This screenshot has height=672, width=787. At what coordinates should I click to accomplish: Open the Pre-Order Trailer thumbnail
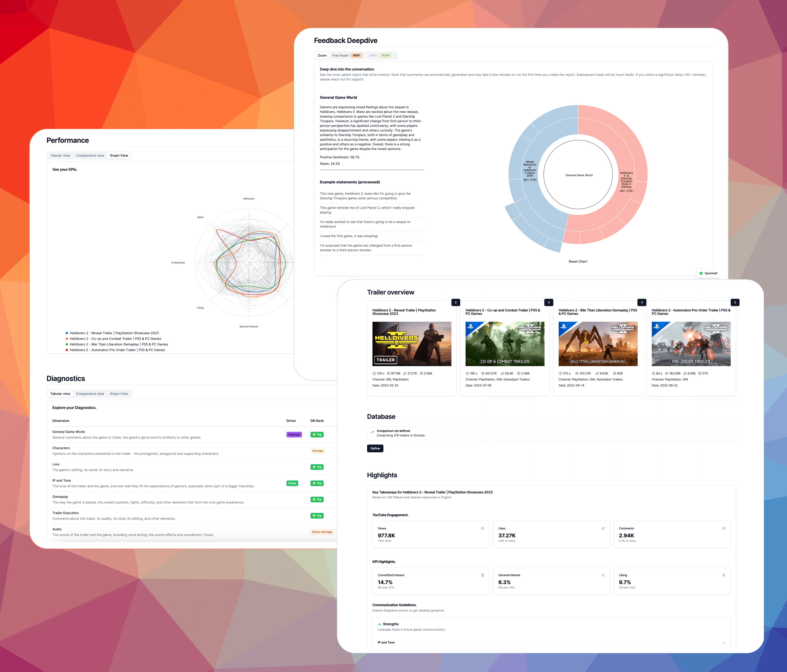pyautogui.click(x=691, y=344)
